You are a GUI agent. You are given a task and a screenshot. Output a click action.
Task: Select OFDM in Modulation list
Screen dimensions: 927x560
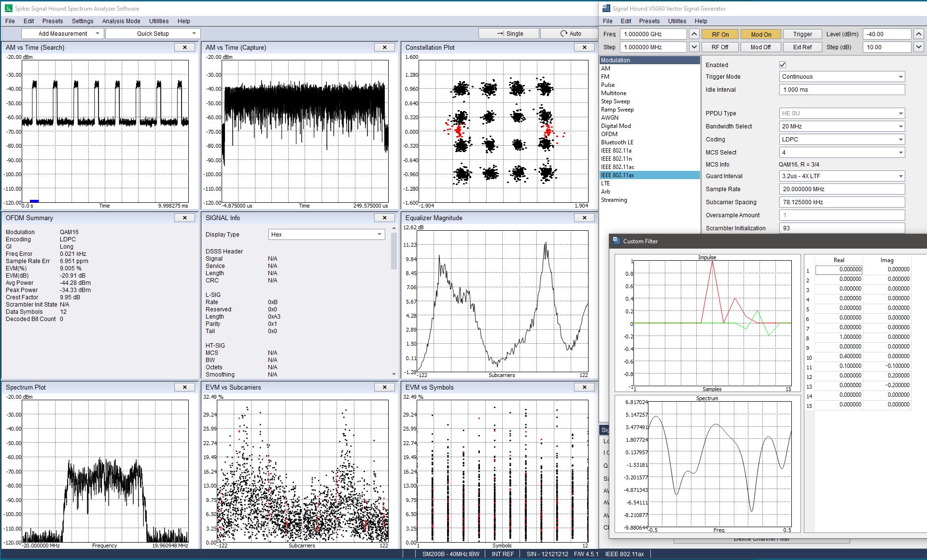pos(650,134)
